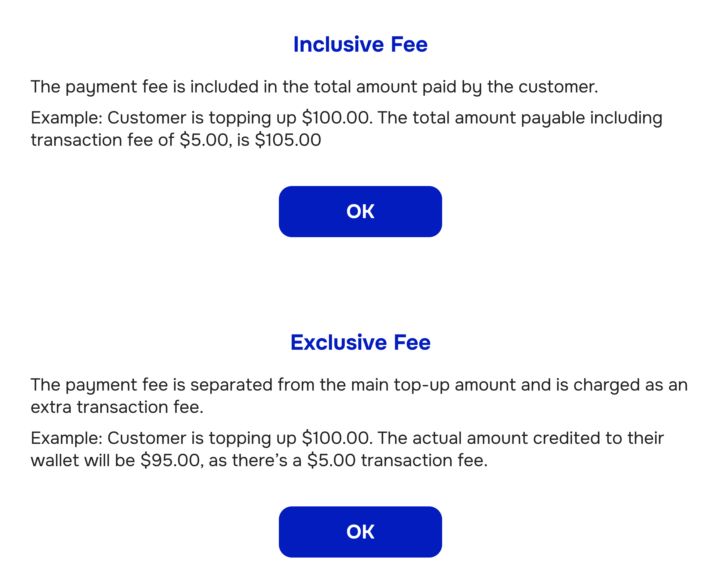Dismiss the Inclusive Fee dialog with OK
The image size is (721, 588).
pyautogui.click(x=360, y=211)
